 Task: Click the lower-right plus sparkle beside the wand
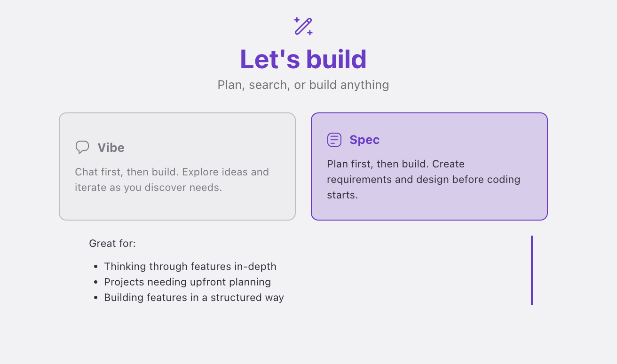tap(309, 32)
